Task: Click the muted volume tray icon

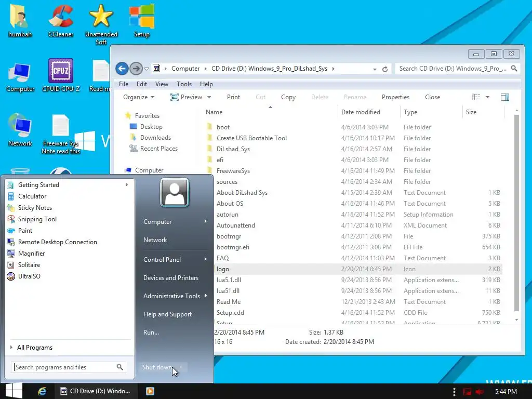Action: click(x=480, y=392)
